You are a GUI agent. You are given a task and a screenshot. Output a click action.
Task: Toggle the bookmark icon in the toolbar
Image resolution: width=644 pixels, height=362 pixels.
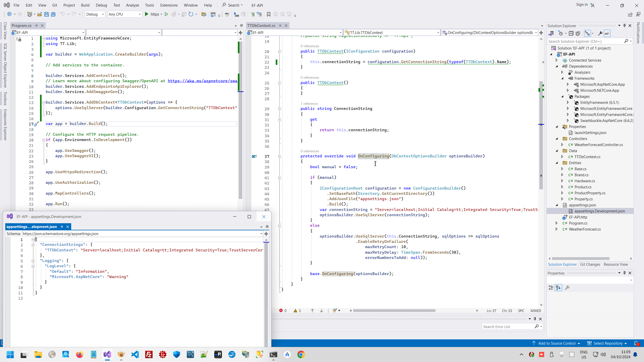point(268,14)
